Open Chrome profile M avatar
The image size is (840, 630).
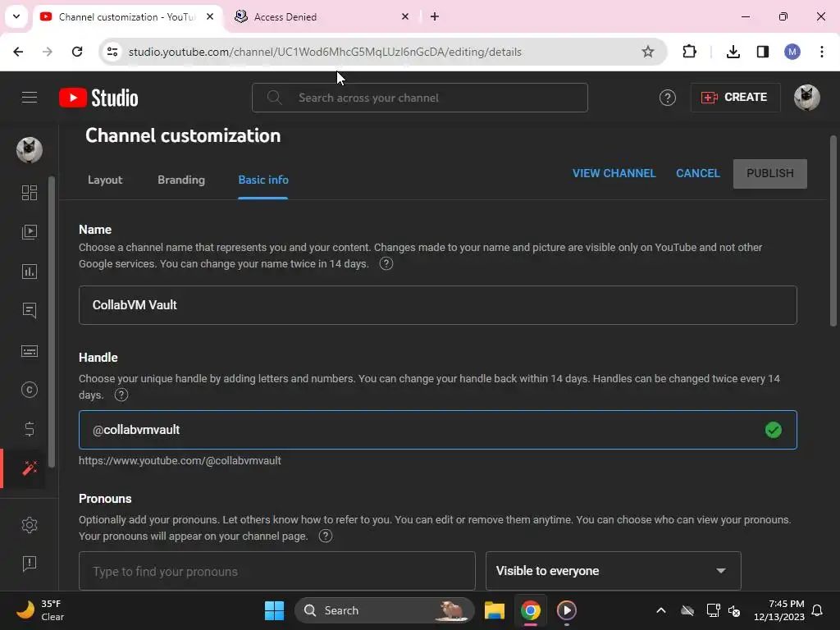[792, 52]
